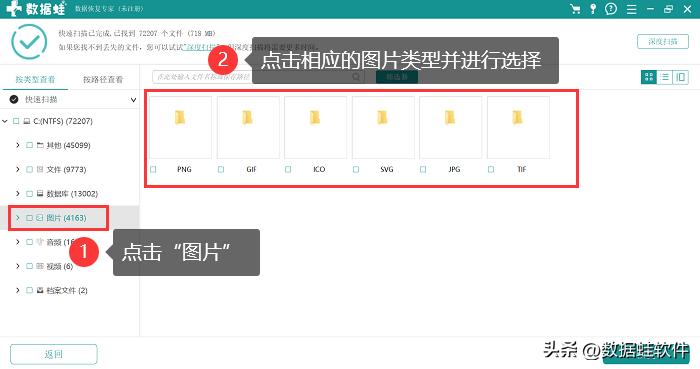Expand the 档案文件 (2) node
This screenshot has height=369, width=700.
tap(18, 290)
